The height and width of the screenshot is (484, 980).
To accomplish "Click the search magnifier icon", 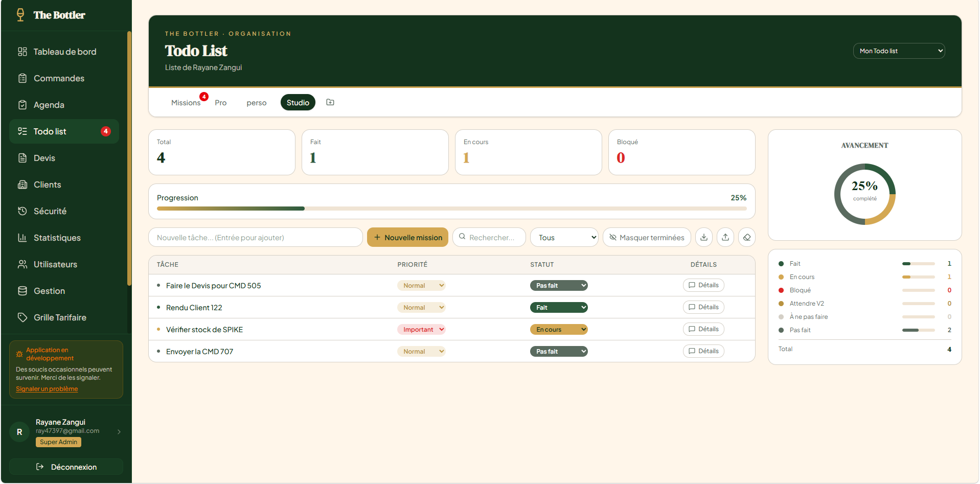I will pos(462,237).
